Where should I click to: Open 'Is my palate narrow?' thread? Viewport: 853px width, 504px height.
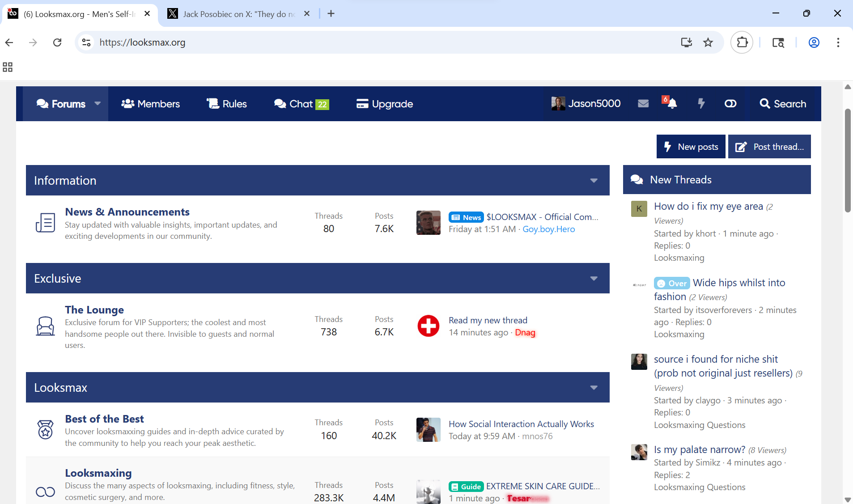pyautogui.click(x=700, y=449)
